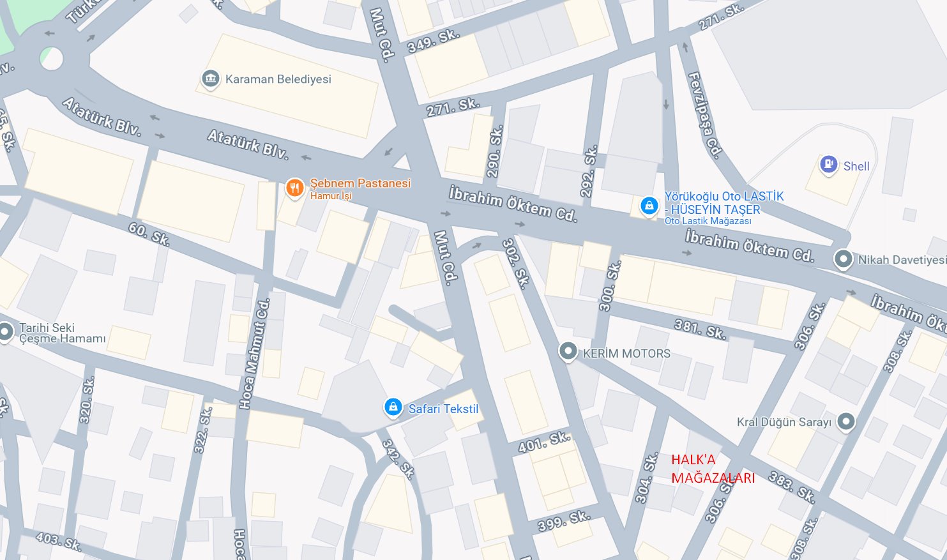Open the Kral Düğün Sarayı location marker
The image size is (947, 560).
[x=846, y=422]
